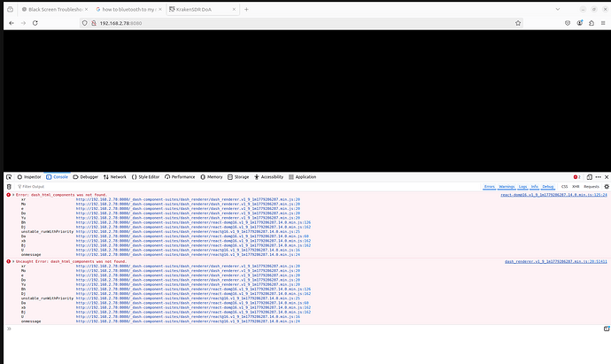611x364 pixels.
Task: Open the Inspector panel
Action: 29,177
